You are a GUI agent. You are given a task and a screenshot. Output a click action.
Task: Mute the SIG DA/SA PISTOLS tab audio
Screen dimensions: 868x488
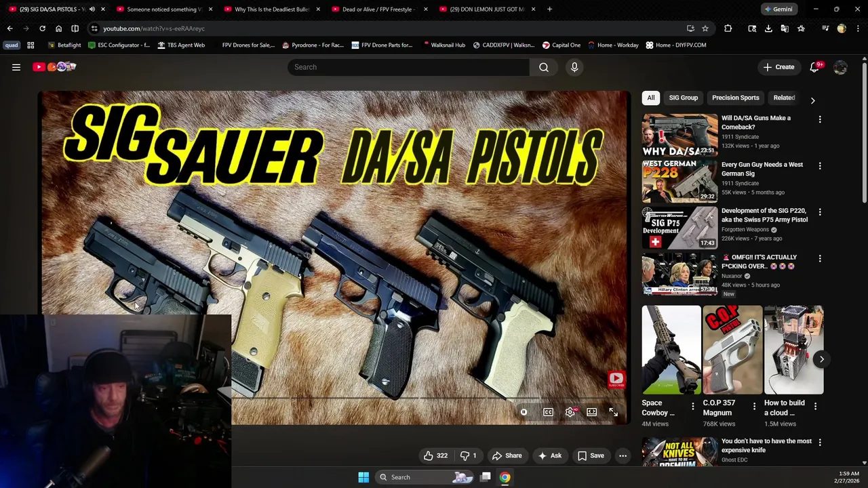92,9
